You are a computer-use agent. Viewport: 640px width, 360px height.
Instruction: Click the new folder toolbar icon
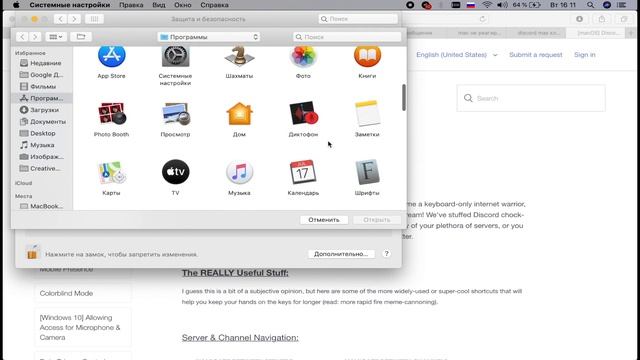[81, 37]
